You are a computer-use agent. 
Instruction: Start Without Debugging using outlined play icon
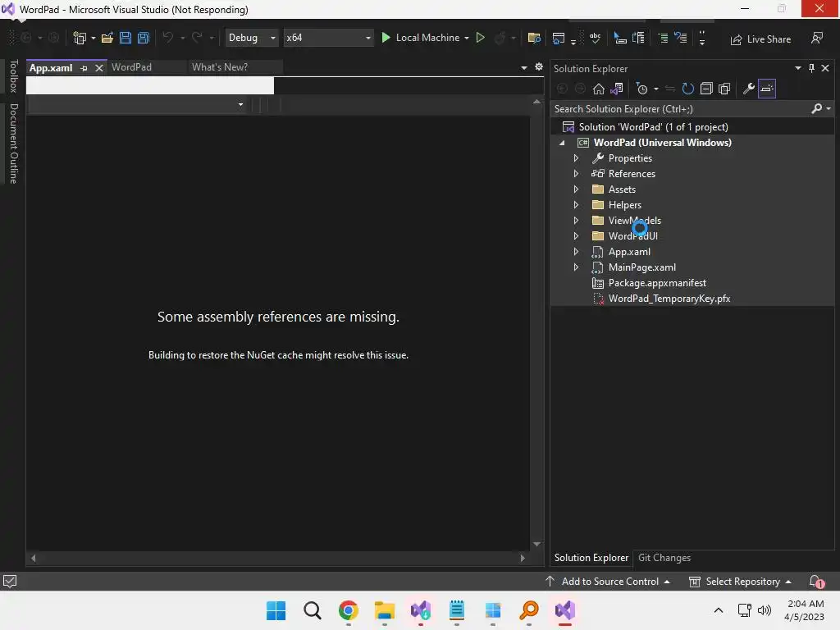[481, 38]
